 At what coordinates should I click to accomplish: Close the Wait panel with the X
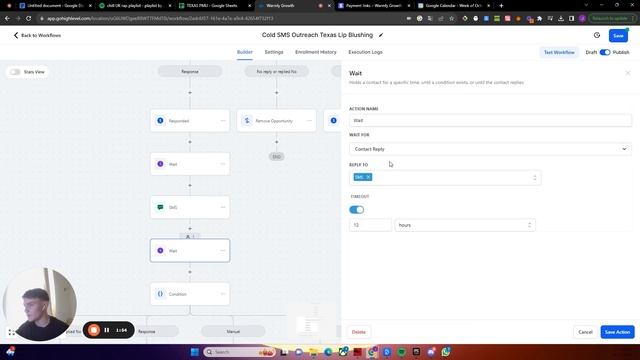628,73
